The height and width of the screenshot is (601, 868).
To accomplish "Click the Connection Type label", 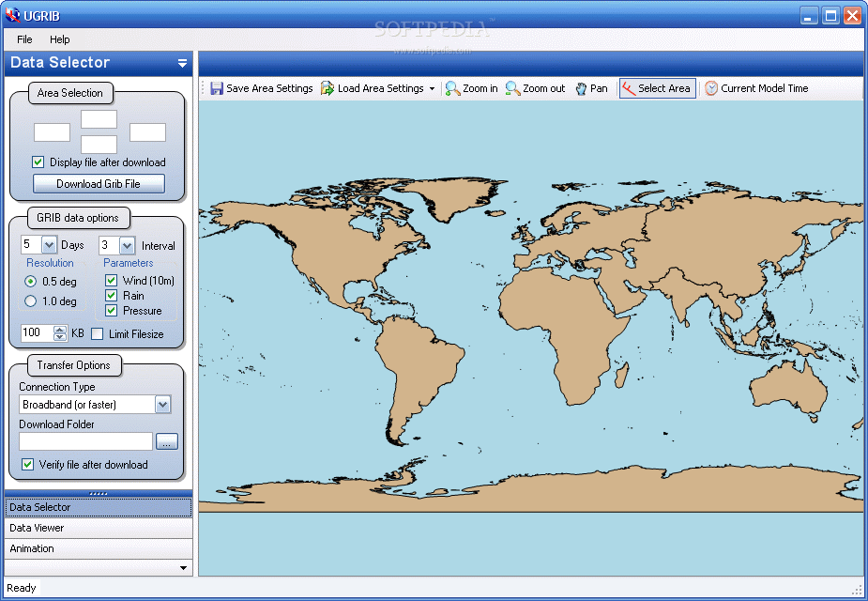I will 57,387.
